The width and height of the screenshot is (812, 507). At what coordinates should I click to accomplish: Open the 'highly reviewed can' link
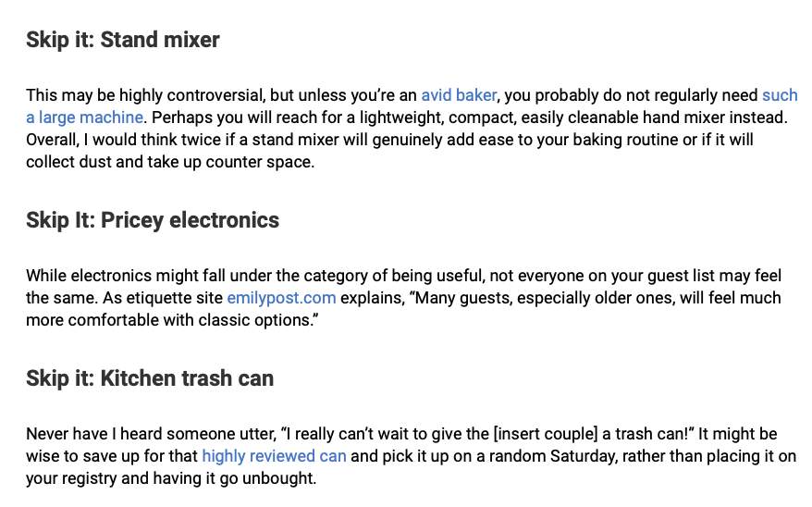tap(274, 456)
